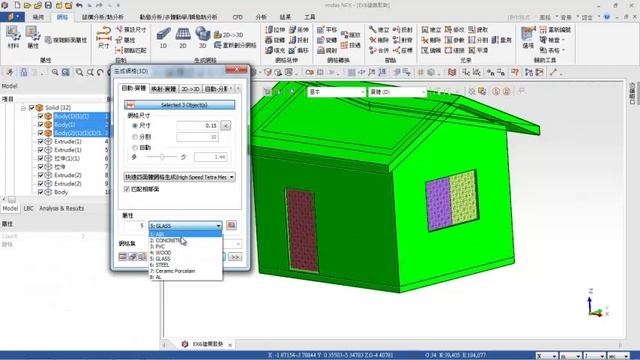Open the 工具 ribbon tab
This screenshot has width=640, height=360.
(x=309, y=17)
